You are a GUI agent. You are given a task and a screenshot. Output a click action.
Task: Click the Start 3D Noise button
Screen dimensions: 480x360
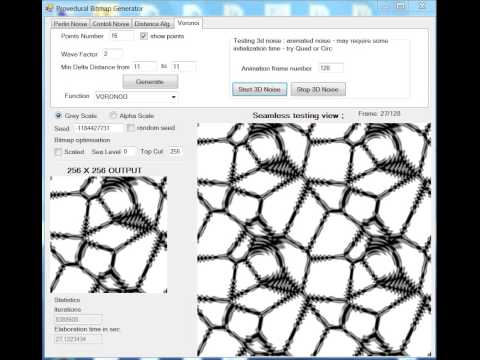[x=259, y=89]
